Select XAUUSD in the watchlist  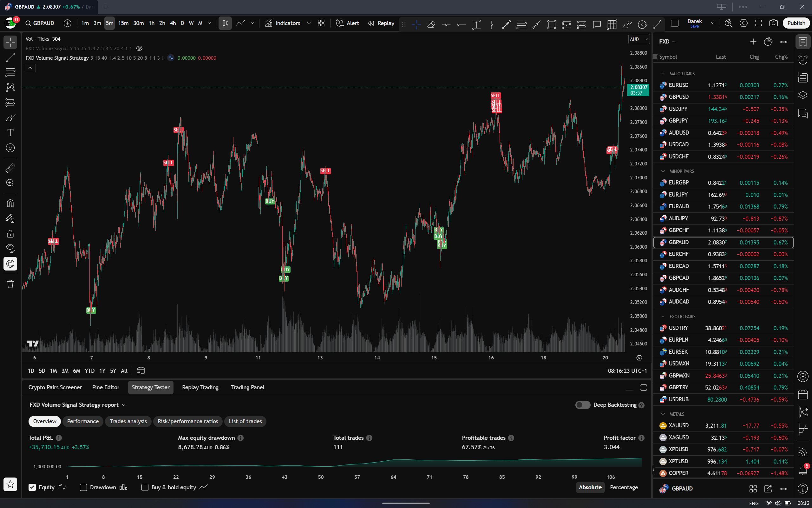(724, 426)
